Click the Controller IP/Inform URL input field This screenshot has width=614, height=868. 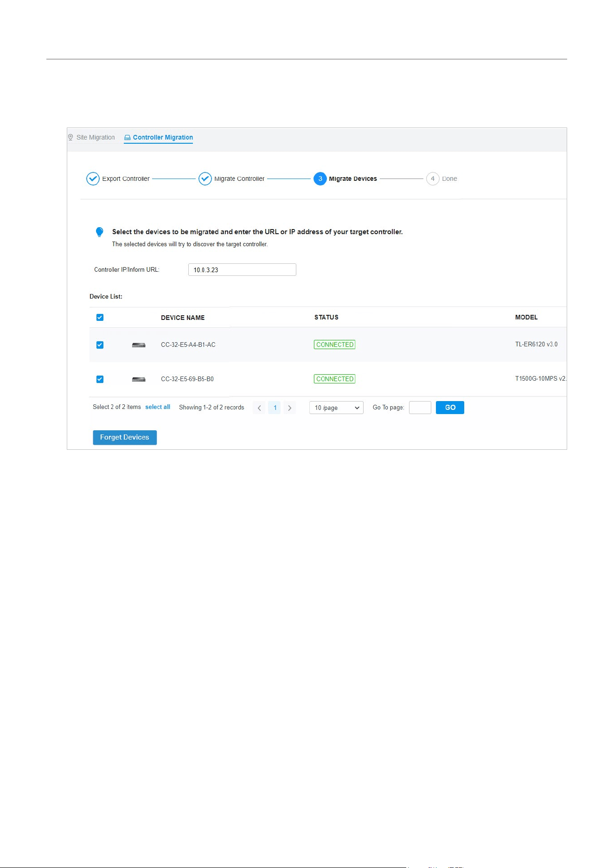coord(242,270)
